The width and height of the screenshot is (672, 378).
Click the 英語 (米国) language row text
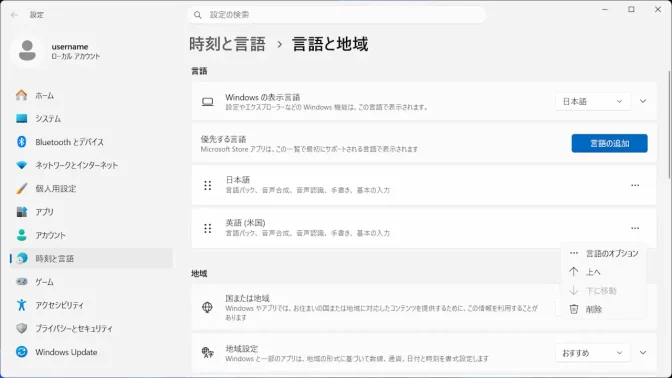point(245,223)
